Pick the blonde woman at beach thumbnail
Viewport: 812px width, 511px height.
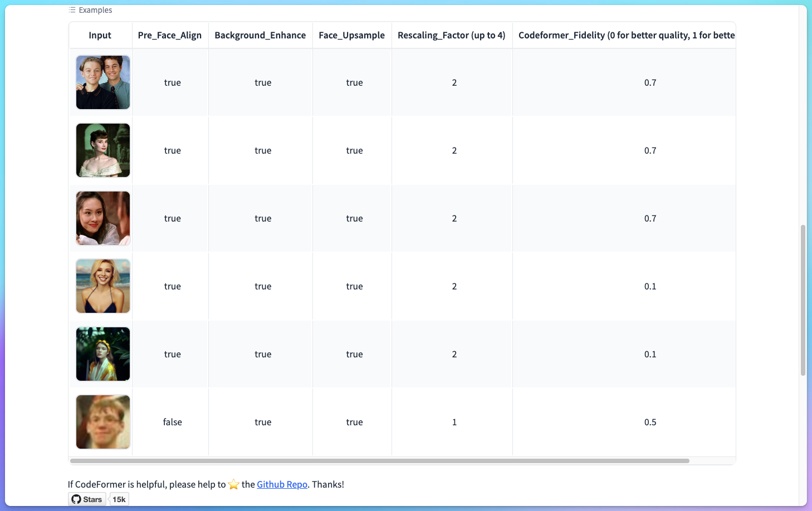[x=103, y=286]
